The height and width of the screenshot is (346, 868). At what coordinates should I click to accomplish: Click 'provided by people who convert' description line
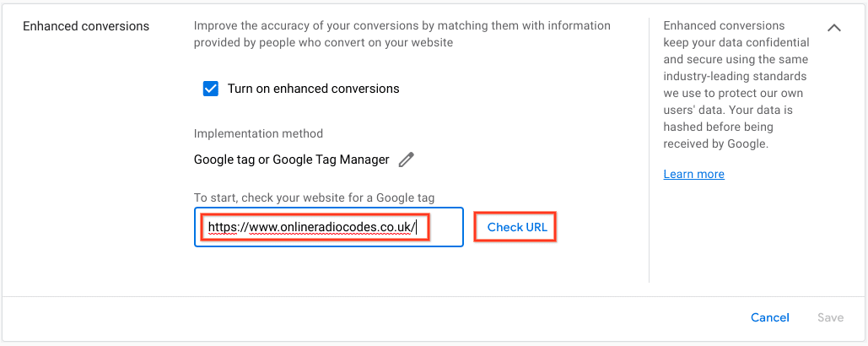pyautogui.click(x=323, y=43)
